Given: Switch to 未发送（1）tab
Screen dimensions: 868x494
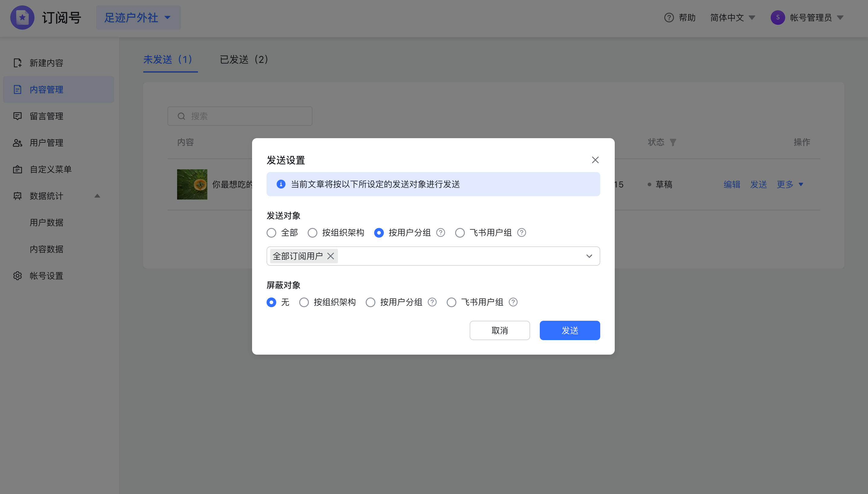Looking at the screenshot, I should (170, 60).
